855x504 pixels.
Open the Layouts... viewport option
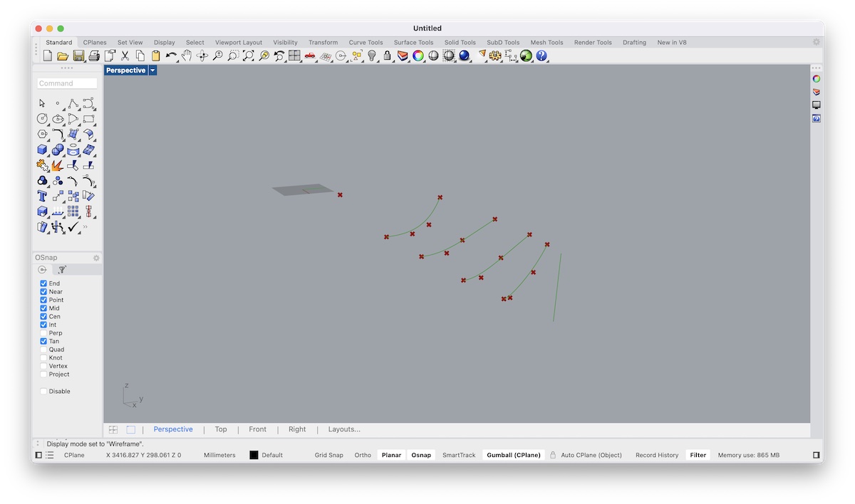[344, 429]
